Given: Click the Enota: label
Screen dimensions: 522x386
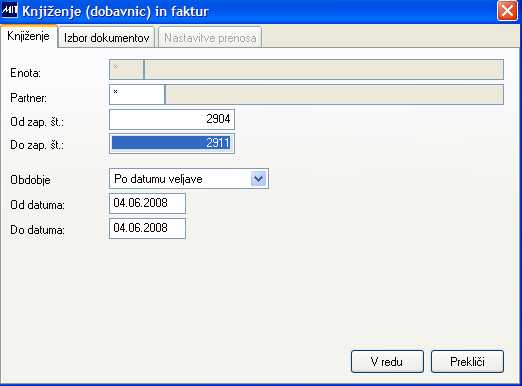Looking at the screenshot, I should (25, 73).
